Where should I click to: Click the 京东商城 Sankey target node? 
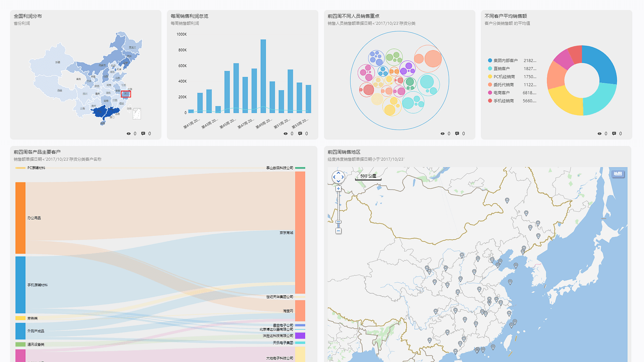tap(300, 232)
